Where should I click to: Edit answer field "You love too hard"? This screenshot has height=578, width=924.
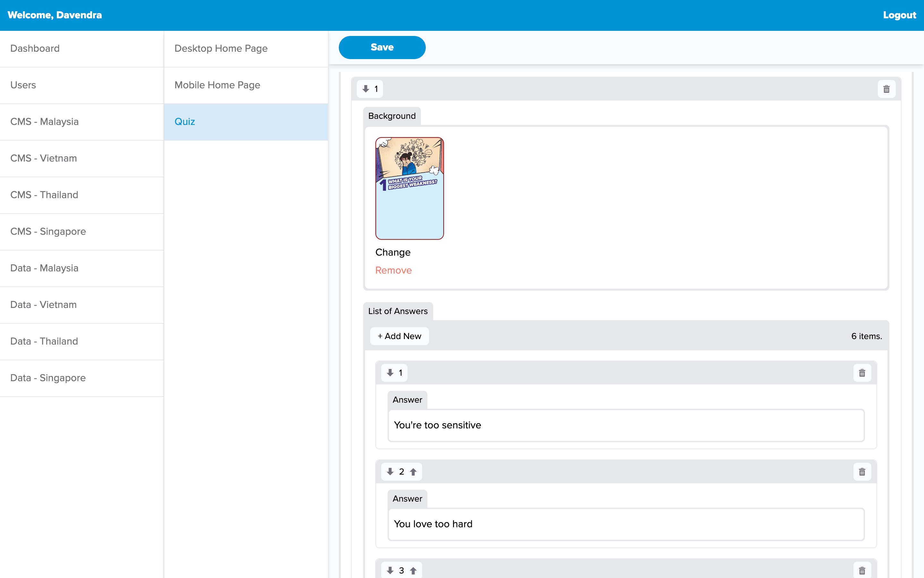tap(626, 524)
